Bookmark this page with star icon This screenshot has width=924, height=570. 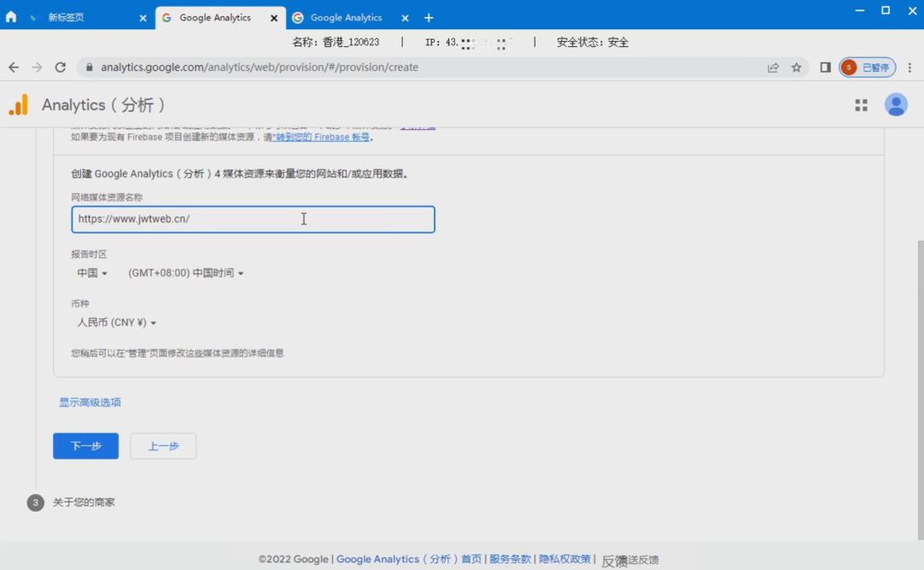point(797,68)
